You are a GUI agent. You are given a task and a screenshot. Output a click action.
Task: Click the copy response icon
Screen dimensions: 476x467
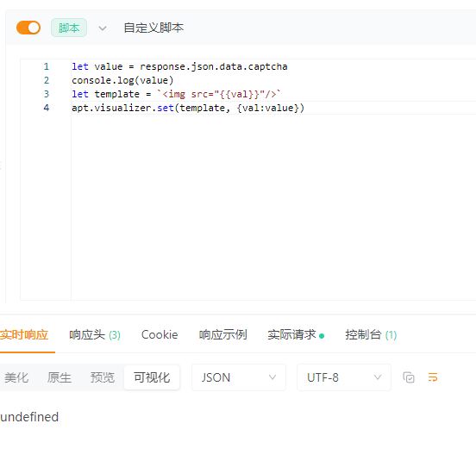(409, 377)
